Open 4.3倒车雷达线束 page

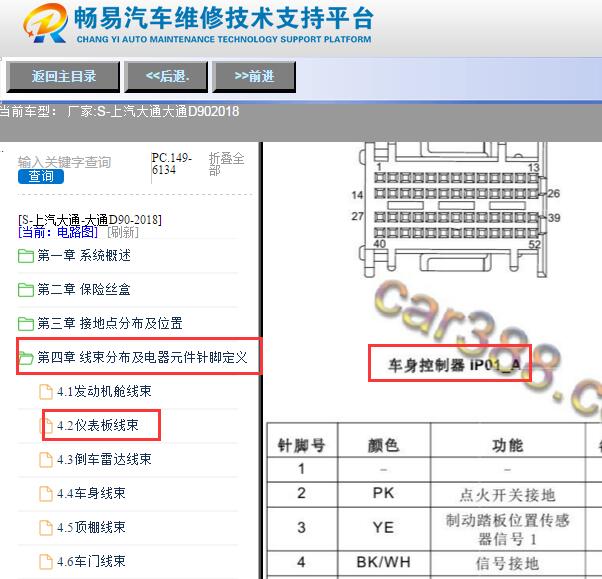tap(104, 459)
